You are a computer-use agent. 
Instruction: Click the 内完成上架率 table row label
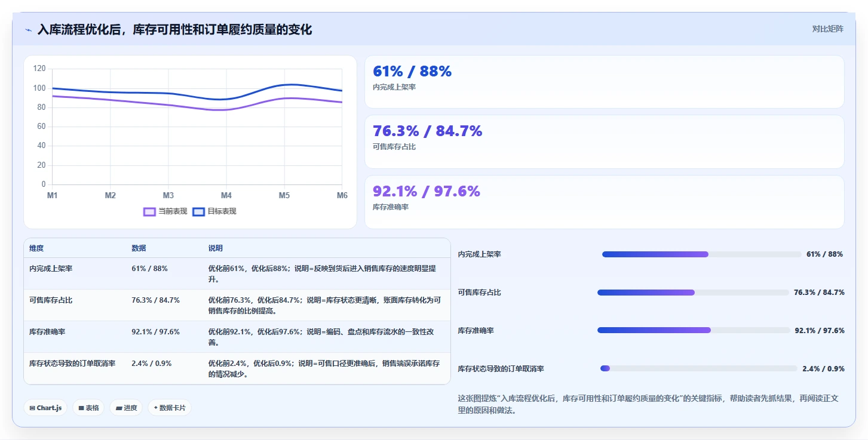[51, 269]
